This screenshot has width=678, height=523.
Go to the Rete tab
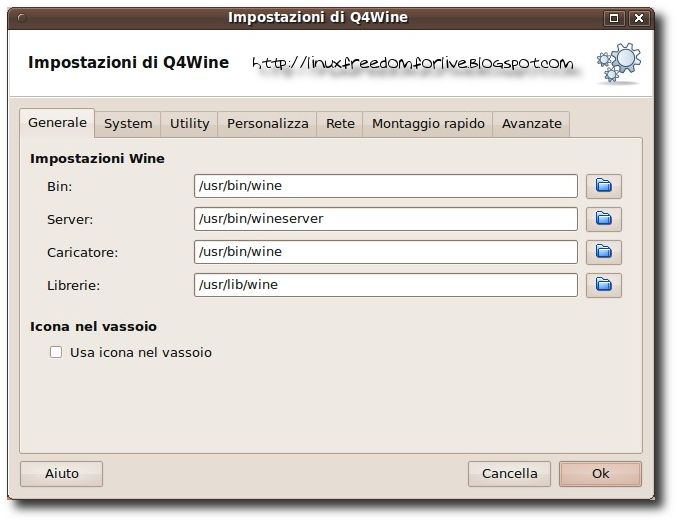coord(340,124)
